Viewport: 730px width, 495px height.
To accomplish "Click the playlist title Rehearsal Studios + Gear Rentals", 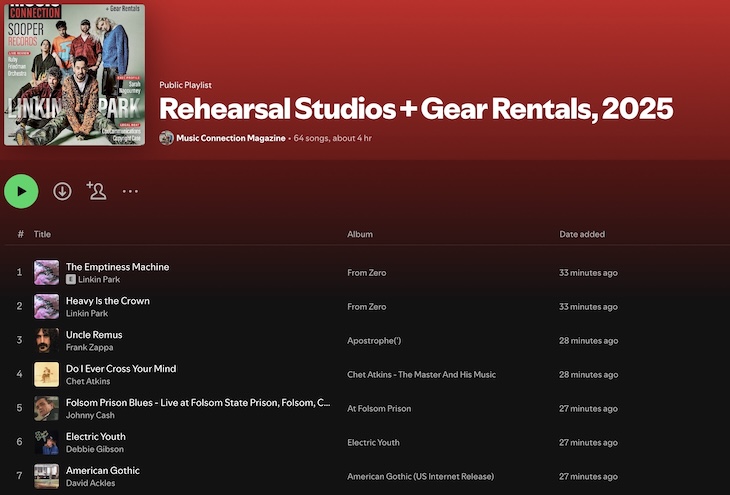I will click(x=416, y=108).
